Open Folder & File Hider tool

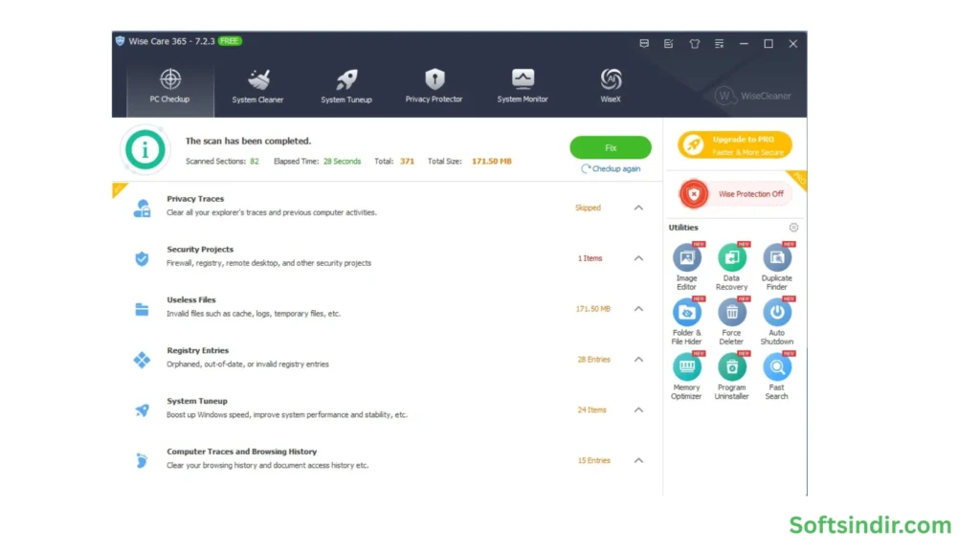coord(686,313)
